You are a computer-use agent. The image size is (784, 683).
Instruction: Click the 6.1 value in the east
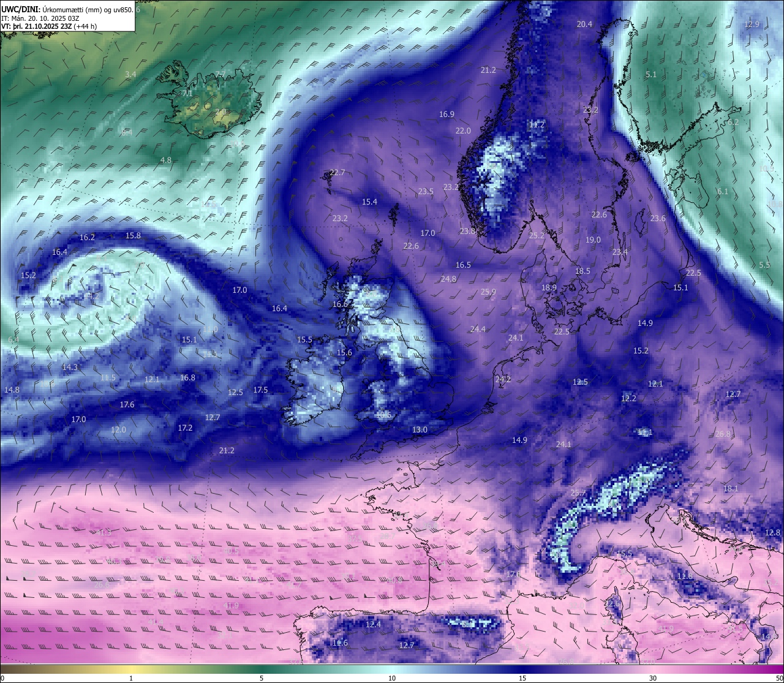(723, 191)
